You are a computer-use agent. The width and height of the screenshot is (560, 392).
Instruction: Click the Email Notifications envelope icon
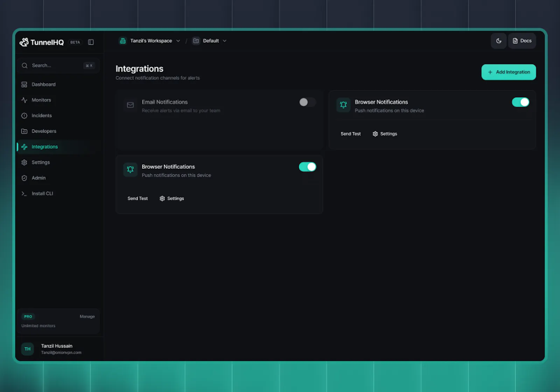tap(130, 105)
